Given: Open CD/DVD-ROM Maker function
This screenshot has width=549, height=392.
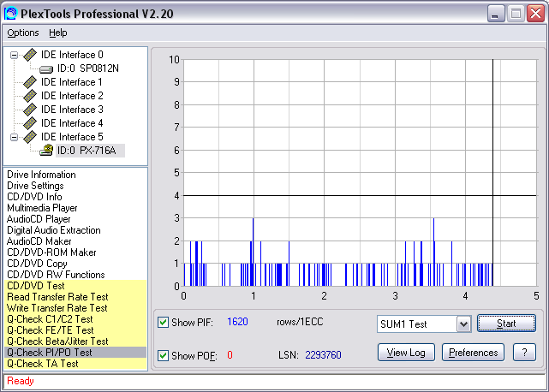Looking at the screenshot, I should coord(51,252).
